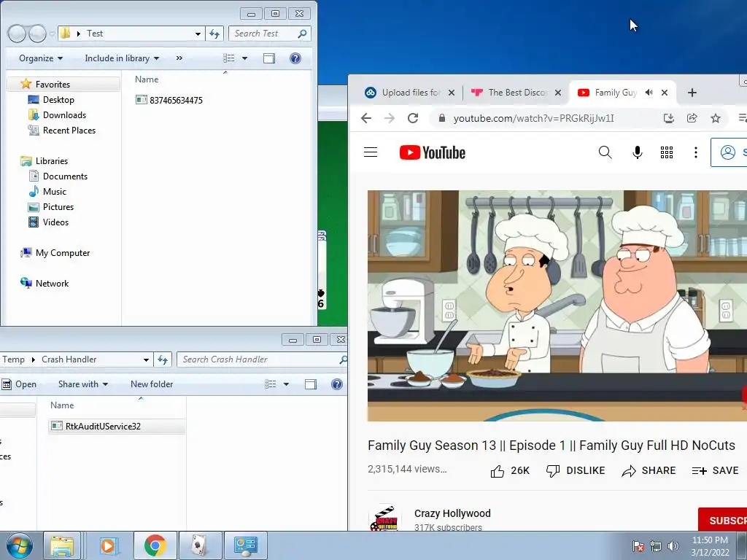This screenshot has height=560, width=747.
Task: Reload the YouTube page
Action: pyautogui.click(x=413, y=118)
